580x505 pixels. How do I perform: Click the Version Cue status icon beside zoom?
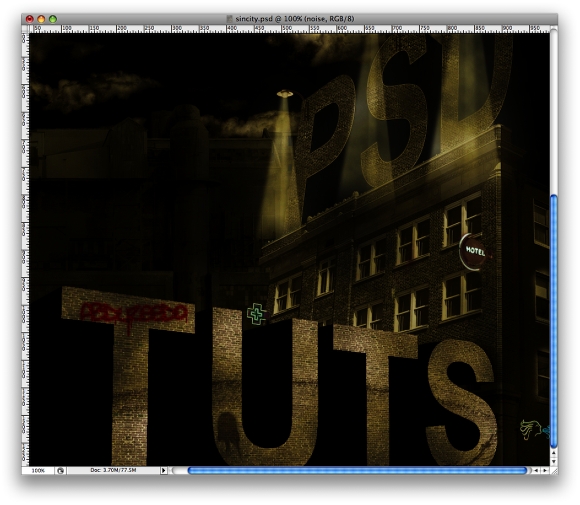(x=60, y=471)
